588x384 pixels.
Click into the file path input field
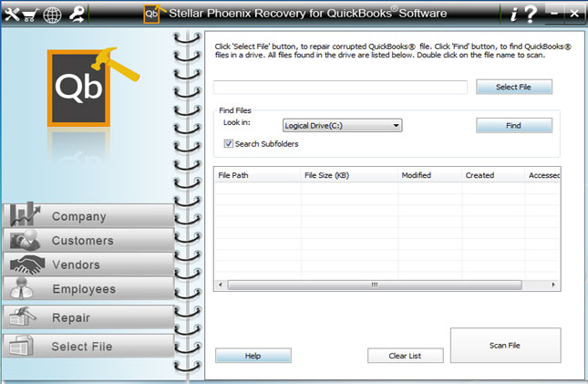click(341, 87)
